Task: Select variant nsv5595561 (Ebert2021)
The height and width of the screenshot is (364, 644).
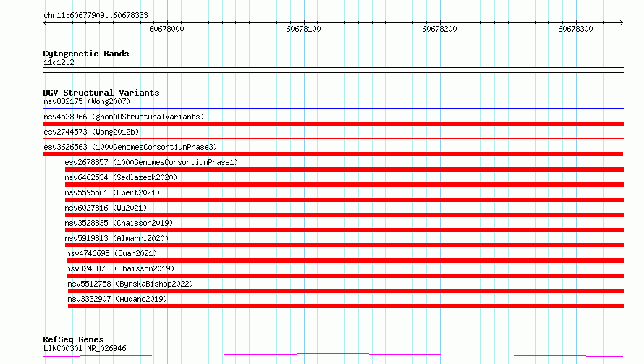Action: point(112,192)
